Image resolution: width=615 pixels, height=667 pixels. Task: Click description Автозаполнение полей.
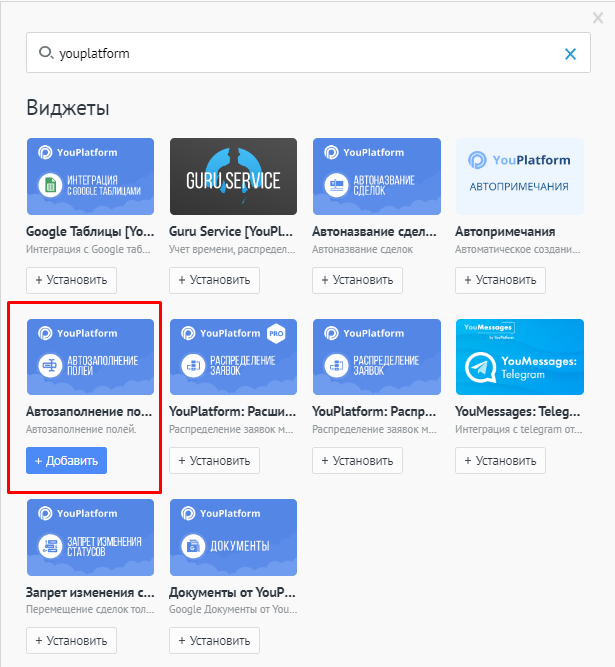point(81,430)
